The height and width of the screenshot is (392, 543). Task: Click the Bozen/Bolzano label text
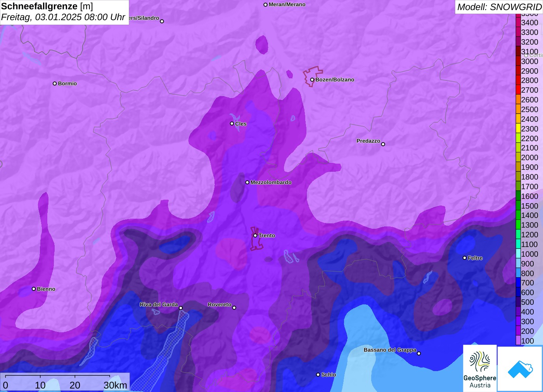[x=335, y=79]
